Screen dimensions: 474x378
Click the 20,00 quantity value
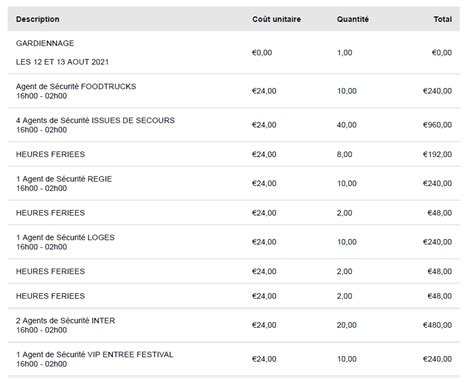(x=347, y=325)
